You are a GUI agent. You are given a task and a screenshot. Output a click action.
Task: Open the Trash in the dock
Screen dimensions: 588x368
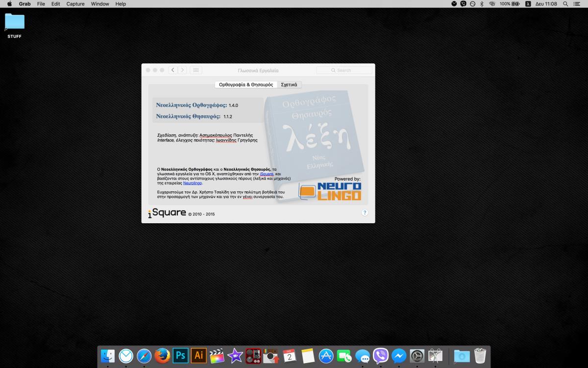tap(480, 356)
